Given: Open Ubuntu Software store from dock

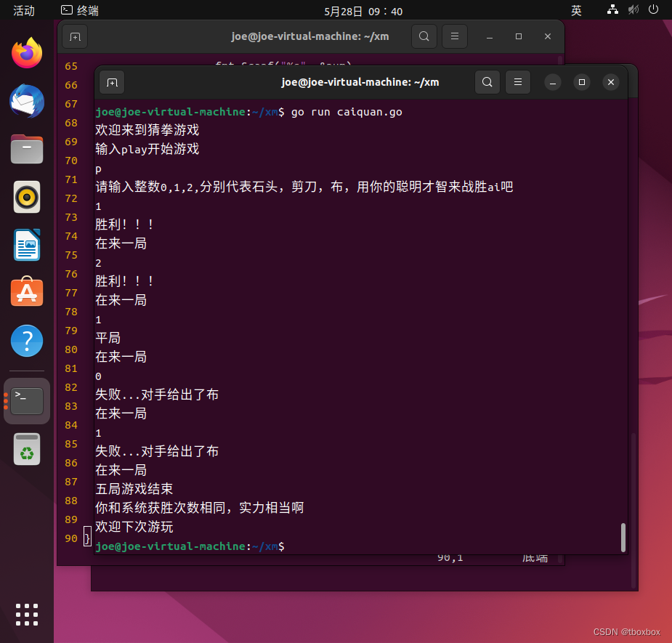Looking at the screenshot, I should 27,292.
